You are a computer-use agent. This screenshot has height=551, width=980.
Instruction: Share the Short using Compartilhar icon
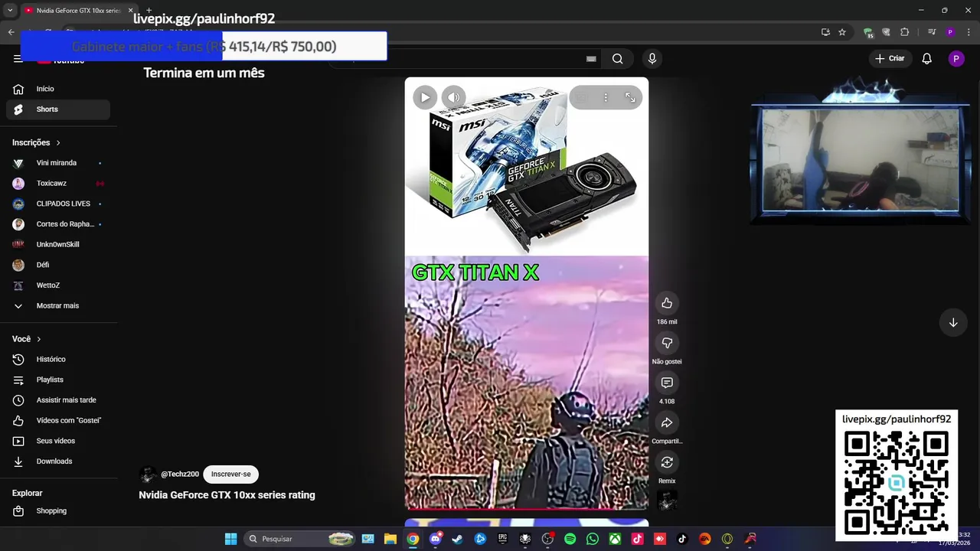[x=667, y=422]
